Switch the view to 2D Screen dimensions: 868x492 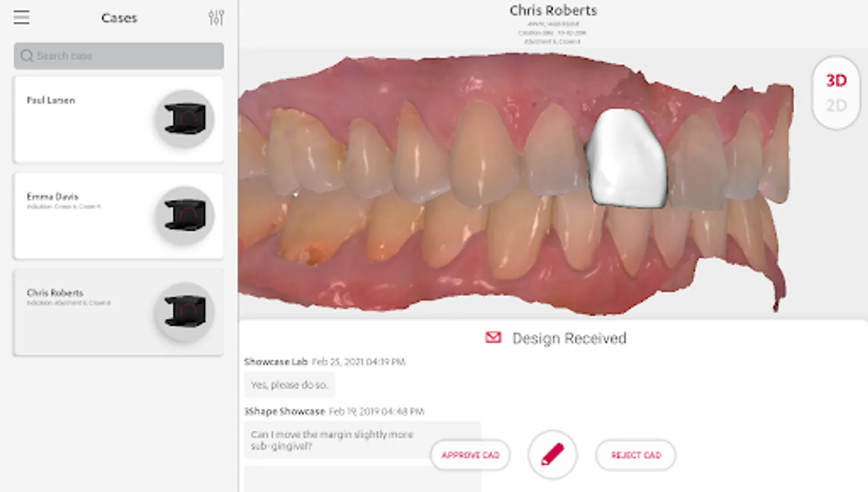836,106
